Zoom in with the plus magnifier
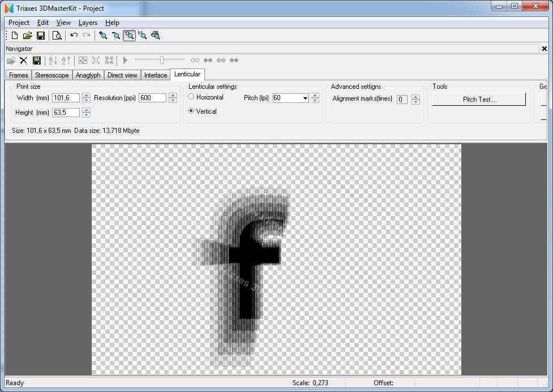The height and width of the screenshot is (392, 553). (102, 35)
